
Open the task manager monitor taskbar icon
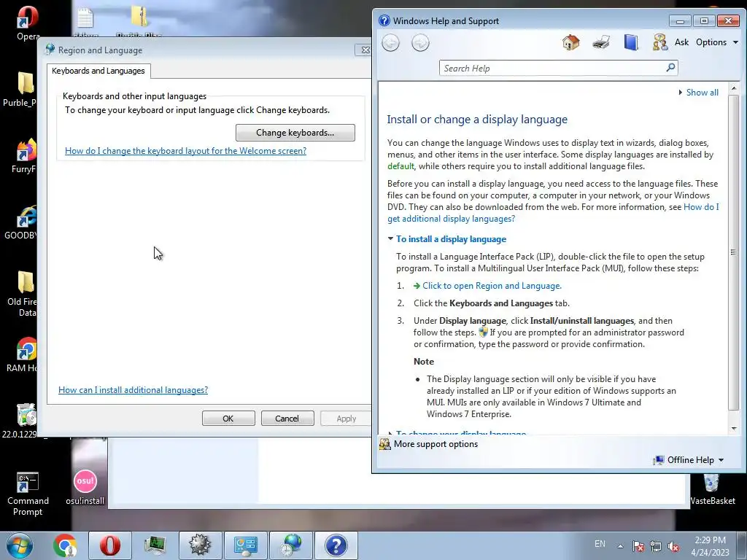tap(155, 545)
